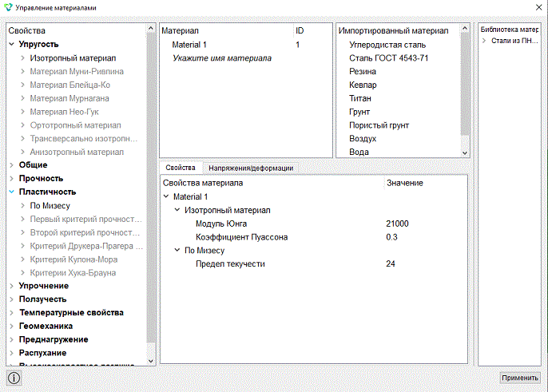548x392 pixels.
Task: Collapse the По Мизесу node in properties table
Action: click(x=177, y=250)
